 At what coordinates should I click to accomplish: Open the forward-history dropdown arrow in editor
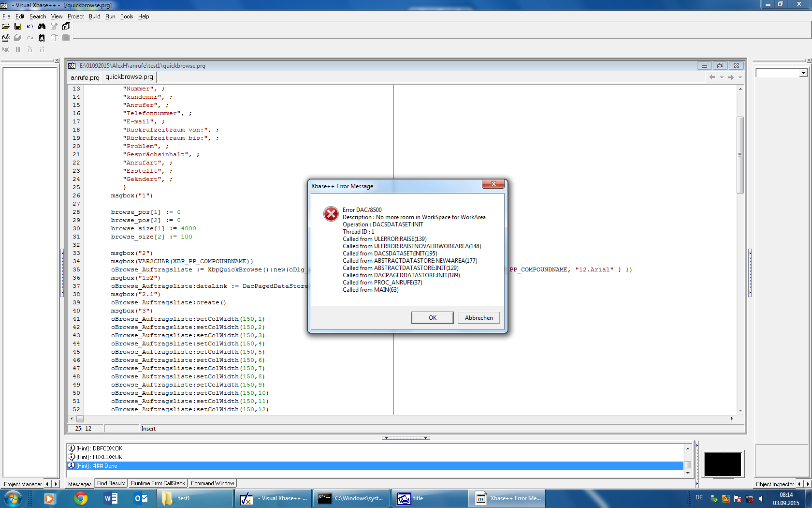pyautogui.click(x=740, y=77)
